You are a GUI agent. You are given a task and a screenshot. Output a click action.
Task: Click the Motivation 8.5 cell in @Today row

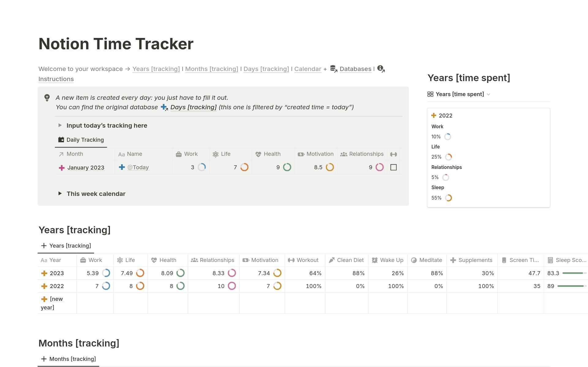click(316, 167)
